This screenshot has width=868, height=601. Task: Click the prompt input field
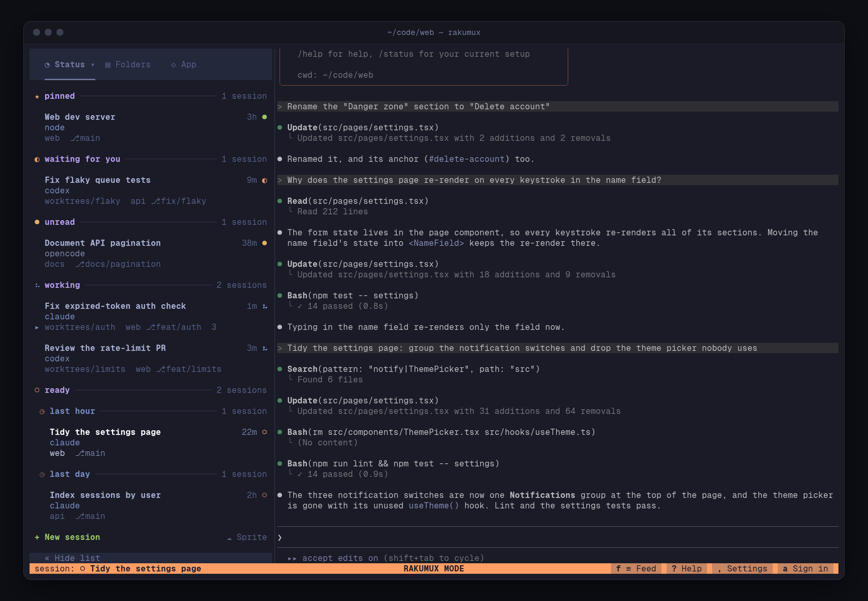coord(558,537)
